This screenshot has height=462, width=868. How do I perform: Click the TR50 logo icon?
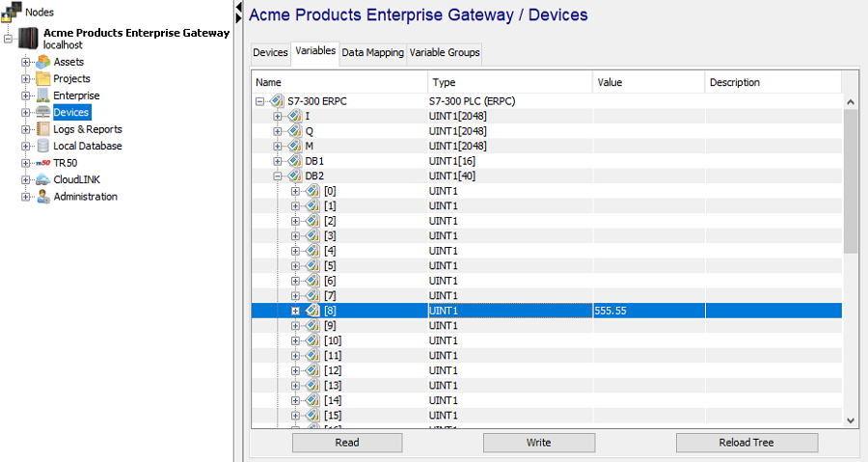pyautogui.click(x=43, y=163)
